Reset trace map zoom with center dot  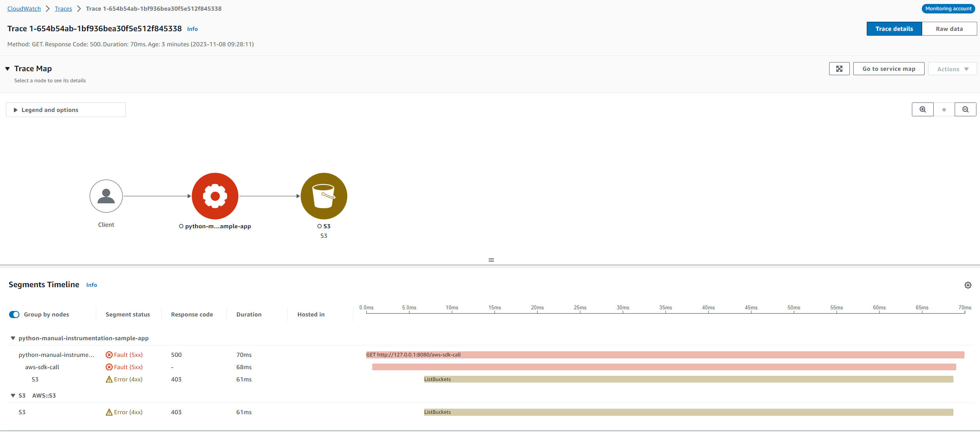click(x=944, y=110)
